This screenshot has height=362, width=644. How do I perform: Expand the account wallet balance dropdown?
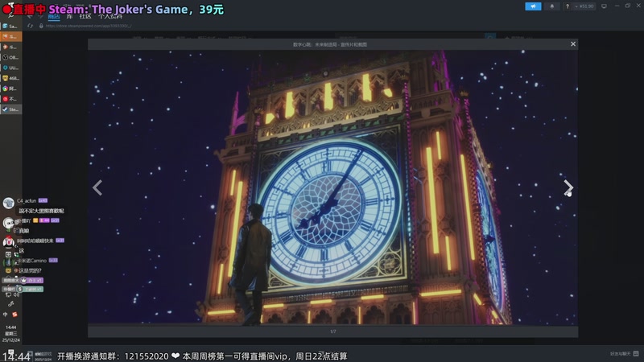pyautogui.click(x=584, y=6)
